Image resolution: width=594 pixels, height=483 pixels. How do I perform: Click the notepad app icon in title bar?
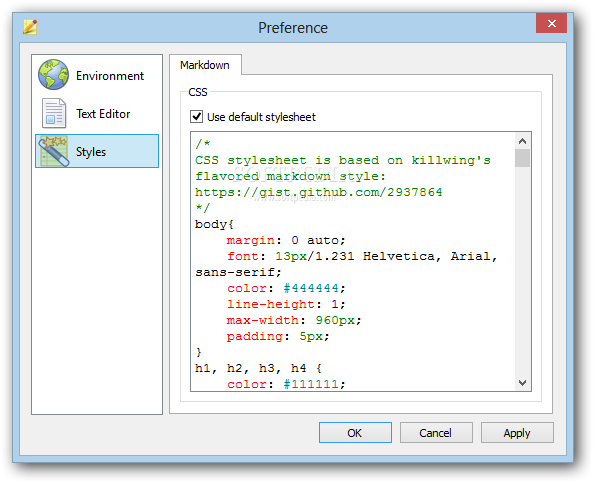click(30, 27)
